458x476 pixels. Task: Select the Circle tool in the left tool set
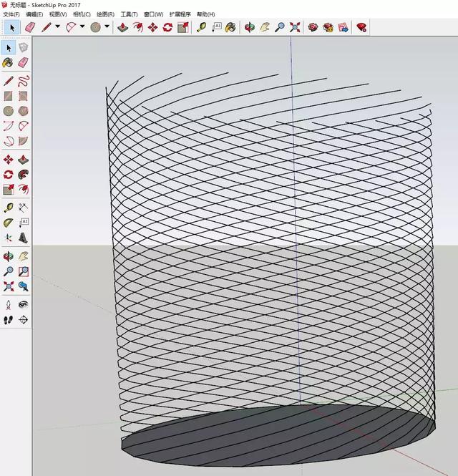point(8,111)
